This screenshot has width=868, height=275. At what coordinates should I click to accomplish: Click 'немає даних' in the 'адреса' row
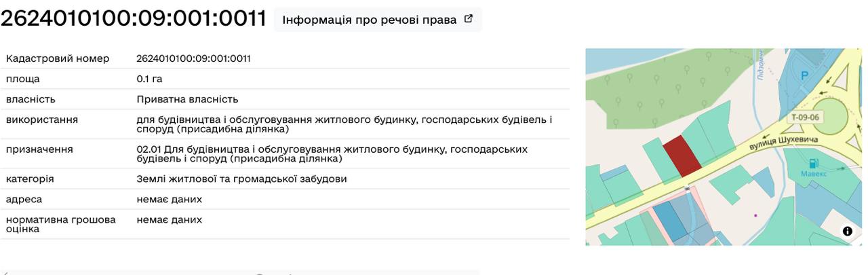tap(169, 200)
